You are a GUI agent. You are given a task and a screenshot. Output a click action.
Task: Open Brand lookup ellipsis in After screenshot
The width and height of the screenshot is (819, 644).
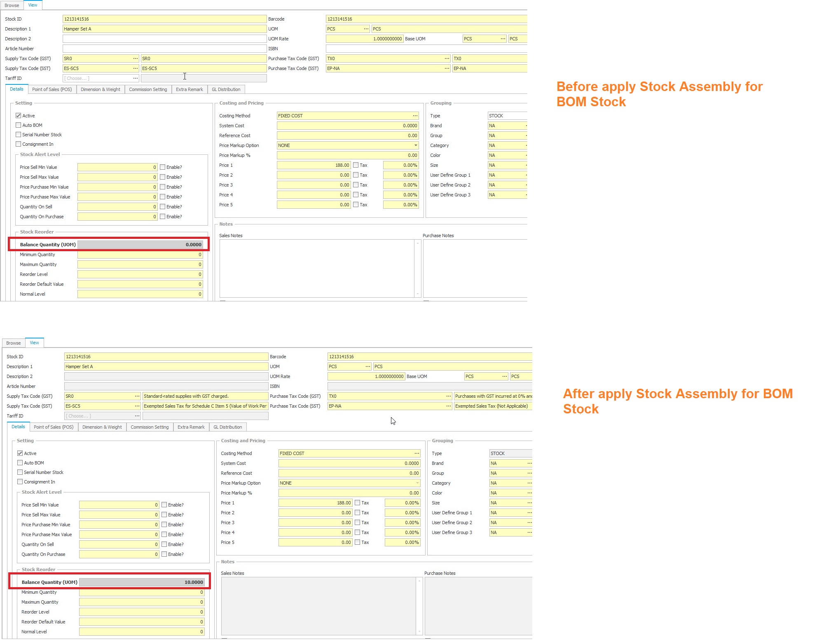[529, 463]
